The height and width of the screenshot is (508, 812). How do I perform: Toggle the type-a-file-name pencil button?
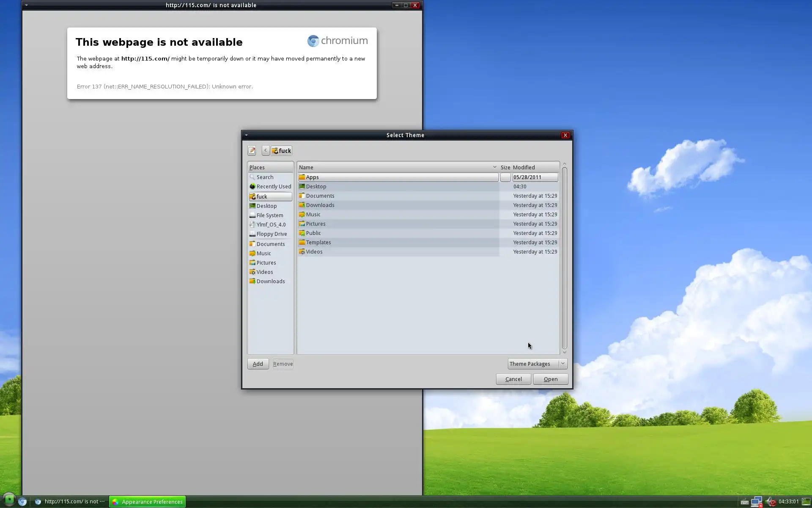click(252, 150)
